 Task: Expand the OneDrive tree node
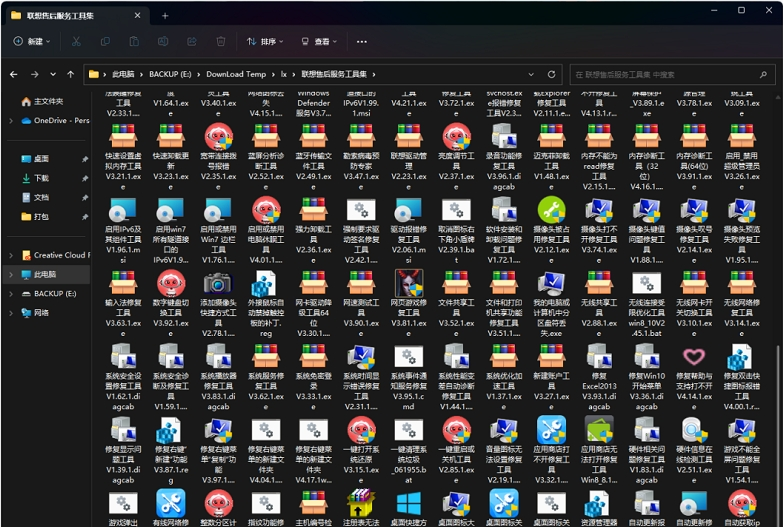coord(11,121)
